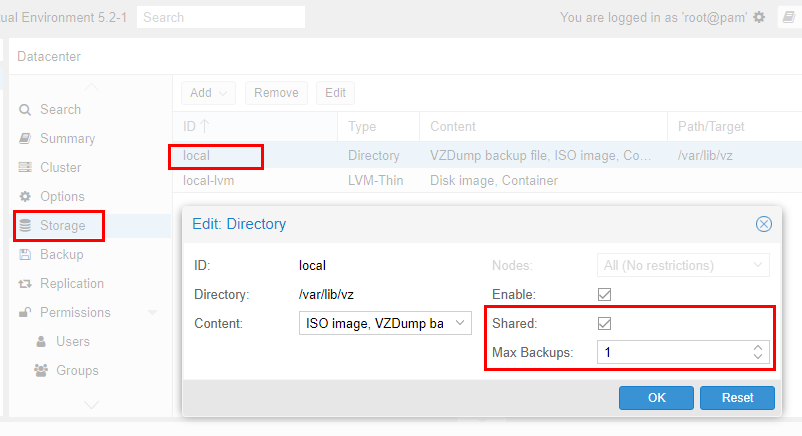Close the Edit: Directory dialog
This screenshot has width=802, height=436.
click(763, 224)
